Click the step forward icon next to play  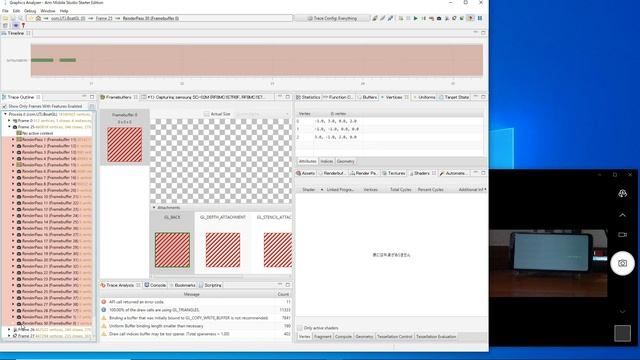[423, 18]
